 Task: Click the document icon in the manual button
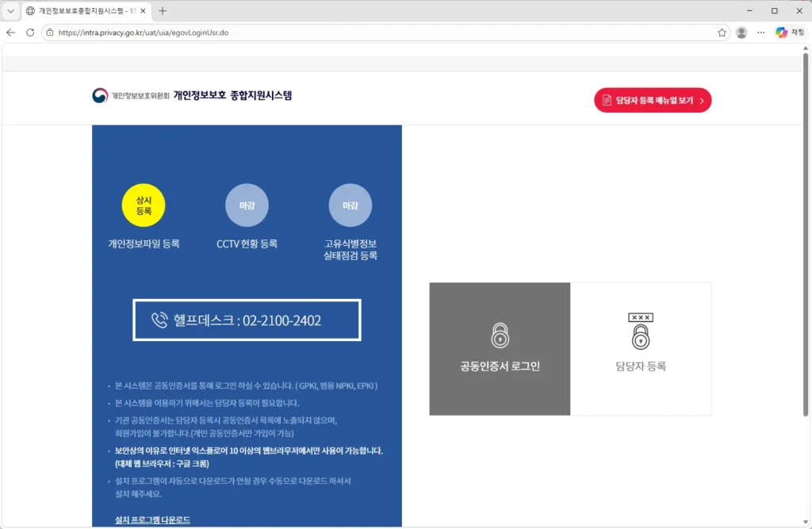pos(607,100)
